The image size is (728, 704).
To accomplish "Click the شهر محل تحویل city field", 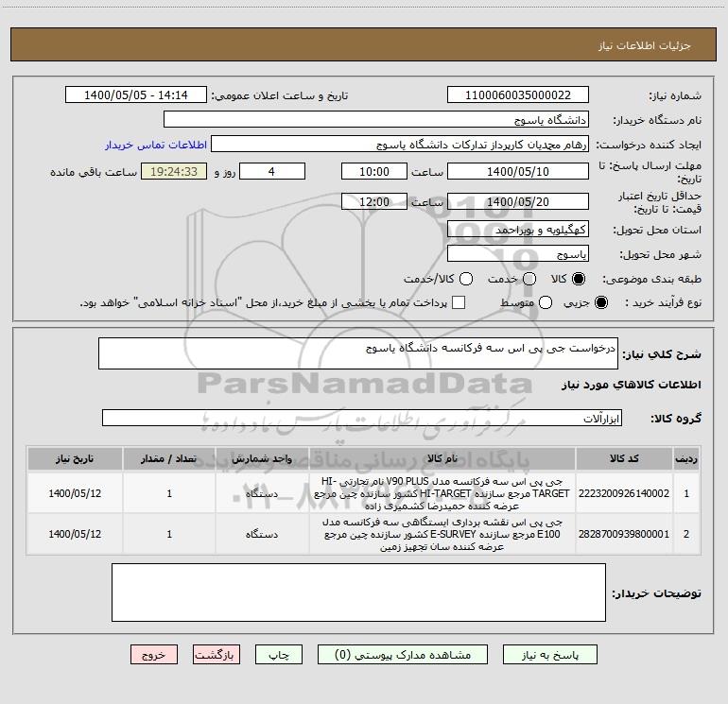I will point(518,253).
